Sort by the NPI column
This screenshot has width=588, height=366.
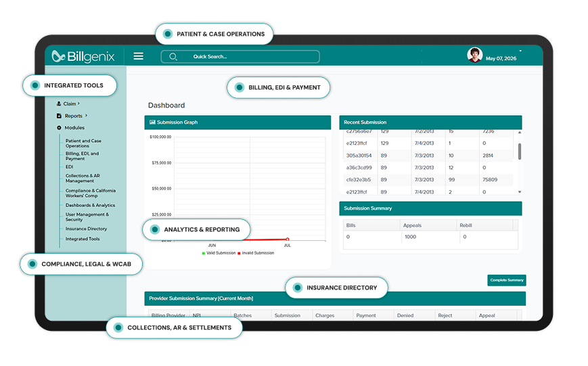197,315
